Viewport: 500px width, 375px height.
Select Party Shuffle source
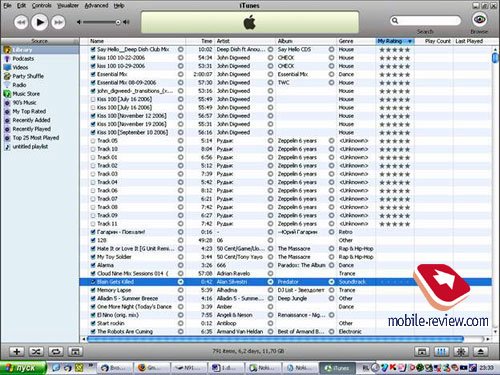[x=28, y=76]
